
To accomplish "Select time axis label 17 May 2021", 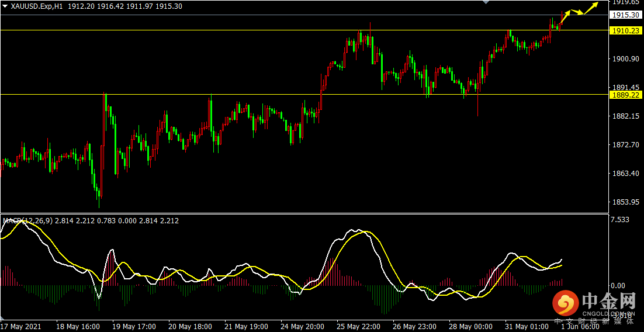I will 20,327.
